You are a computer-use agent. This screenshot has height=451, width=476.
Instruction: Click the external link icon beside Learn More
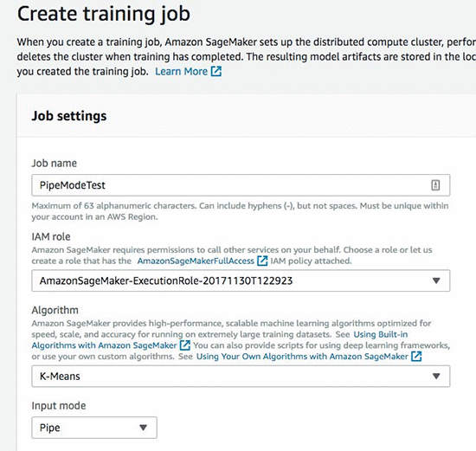click(216, 71)
